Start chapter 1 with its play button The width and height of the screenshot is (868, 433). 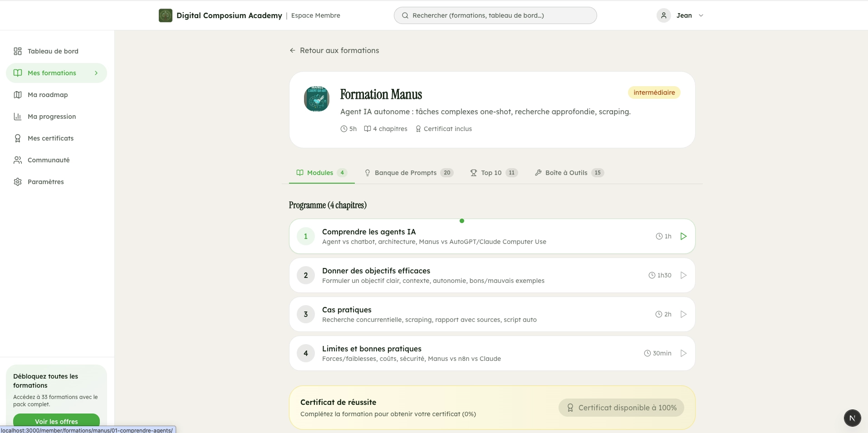click(x=683, y=236)
